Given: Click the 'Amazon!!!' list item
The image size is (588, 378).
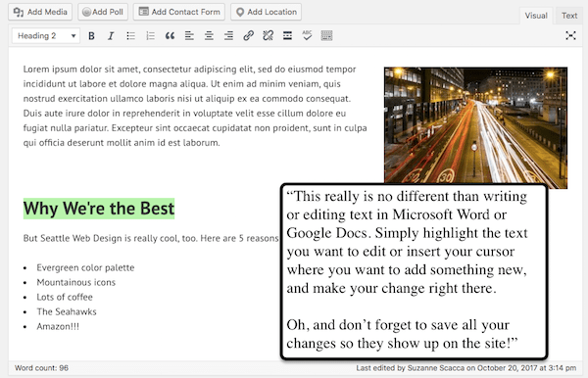Looking at the screenshot, I should pos(58,326).
